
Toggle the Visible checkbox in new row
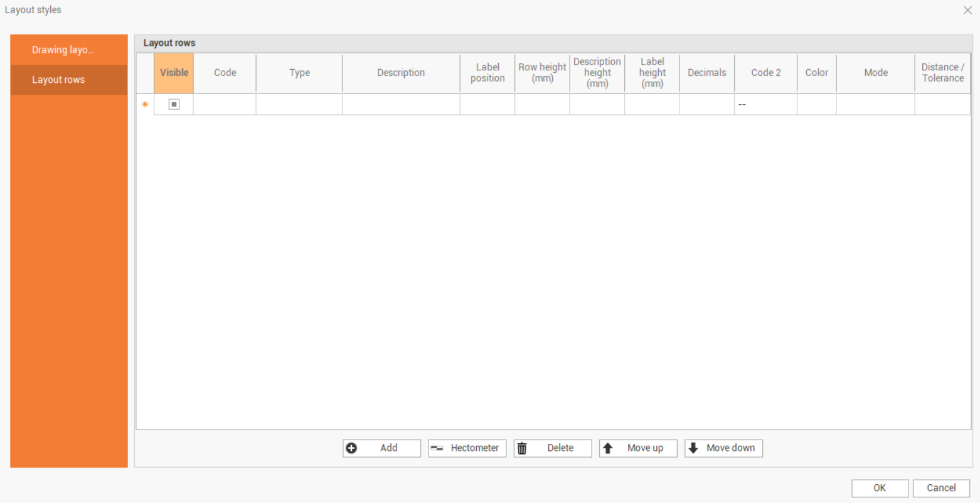click(x=174, y=104)
